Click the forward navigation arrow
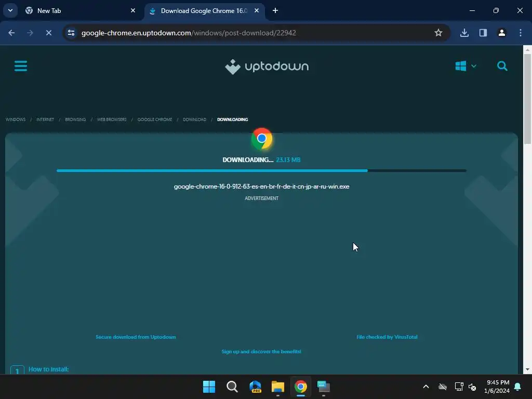Image resolution: width=532 pixels, height=399 pixels. coord(30,33)
